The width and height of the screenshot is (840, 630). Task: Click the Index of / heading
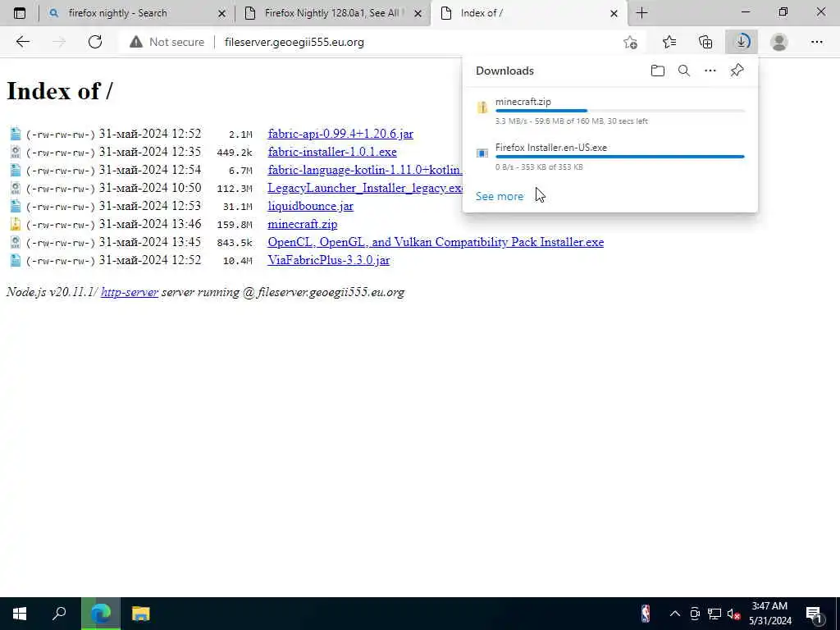59,90
